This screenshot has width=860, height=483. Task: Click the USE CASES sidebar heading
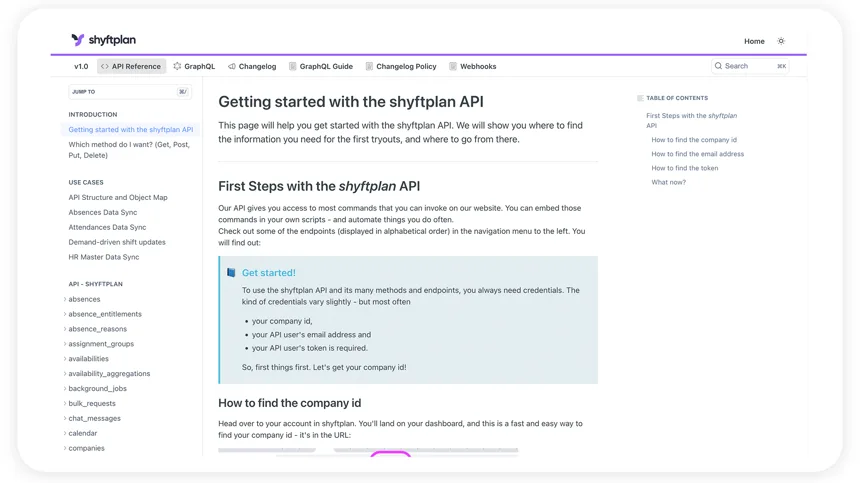[x=86, y=183]
